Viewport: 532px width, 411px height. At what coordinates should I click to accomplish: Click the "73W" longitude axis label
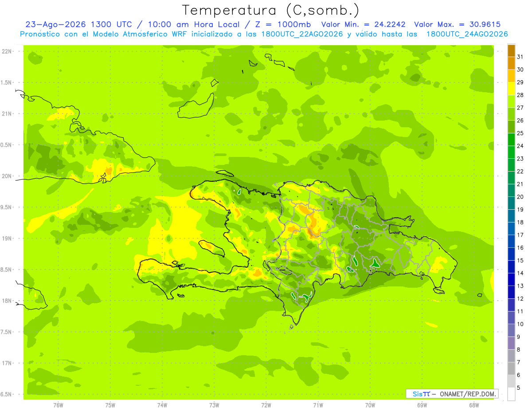click(214, 405)
